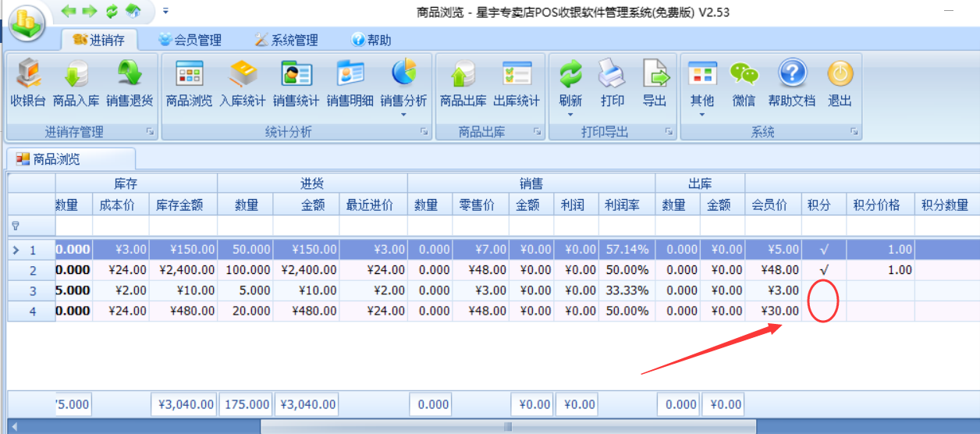Enable 积分 checkbox in row 3
Viewport: 980px width, 434px height.
[824, 290]
